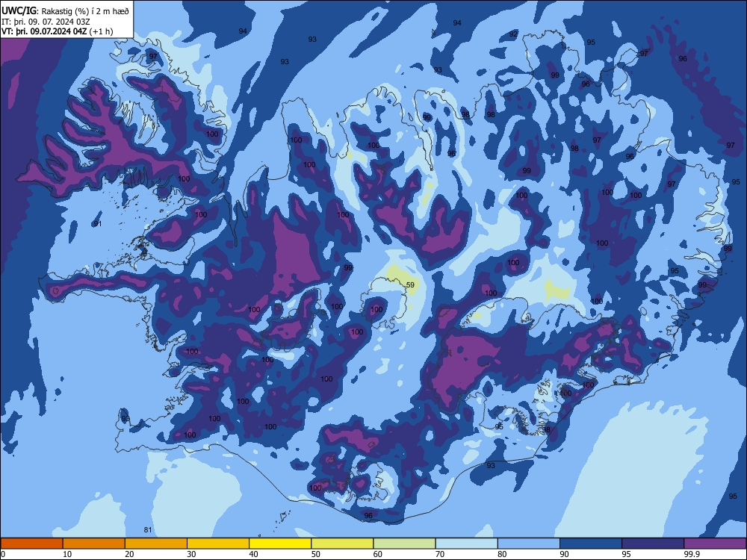Click the legend tick label '60'

pyautogui.click(x=378, y=554)
